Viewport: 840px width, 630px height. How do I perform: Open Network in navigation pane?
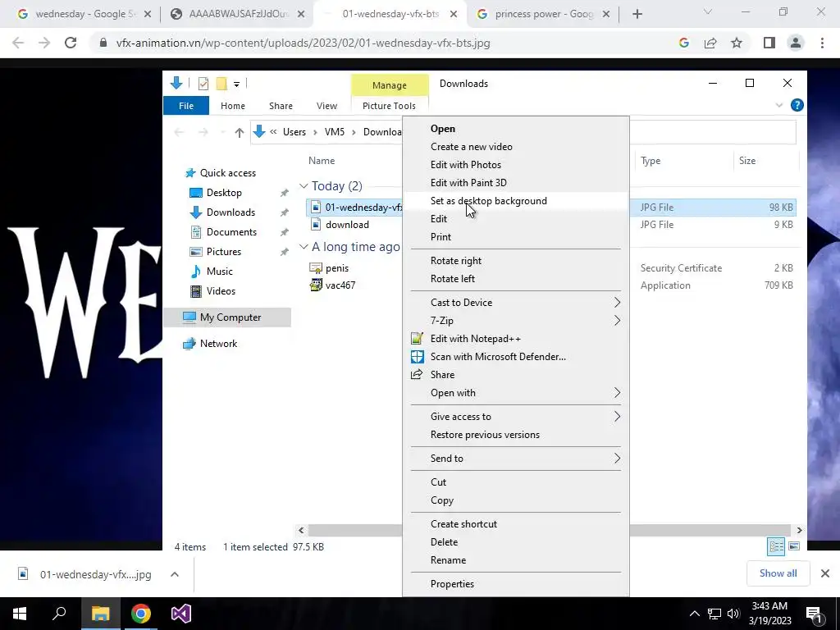click(x=218, y=344)
